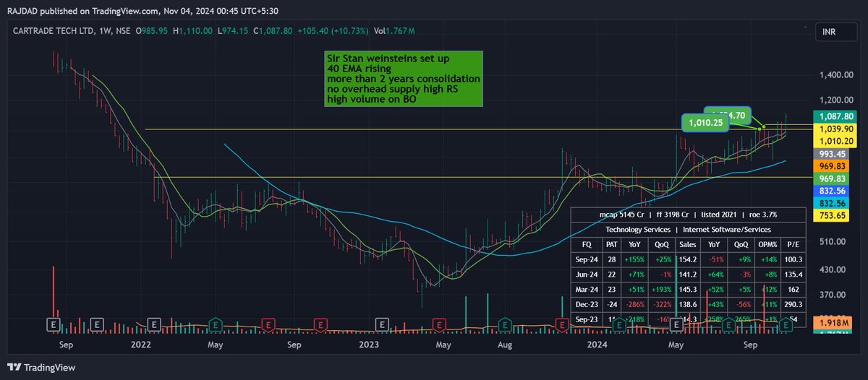Click the 290.3 P/E value for Dec-23
868x380 pixels.
[792, 304]
